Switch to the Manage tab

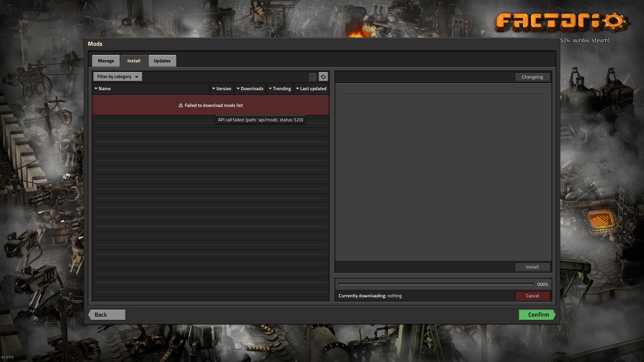tap(106, 61)
